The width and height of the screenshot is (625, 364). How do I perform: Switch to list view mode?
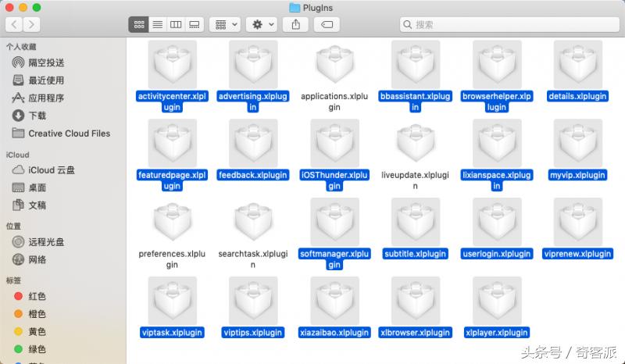[x=157, y=24]
